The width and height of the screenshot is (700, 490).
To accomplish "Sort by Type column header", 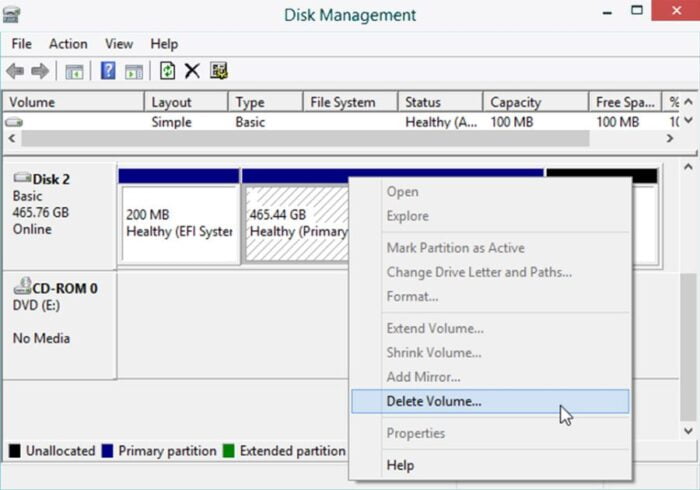I will point(266,102).
